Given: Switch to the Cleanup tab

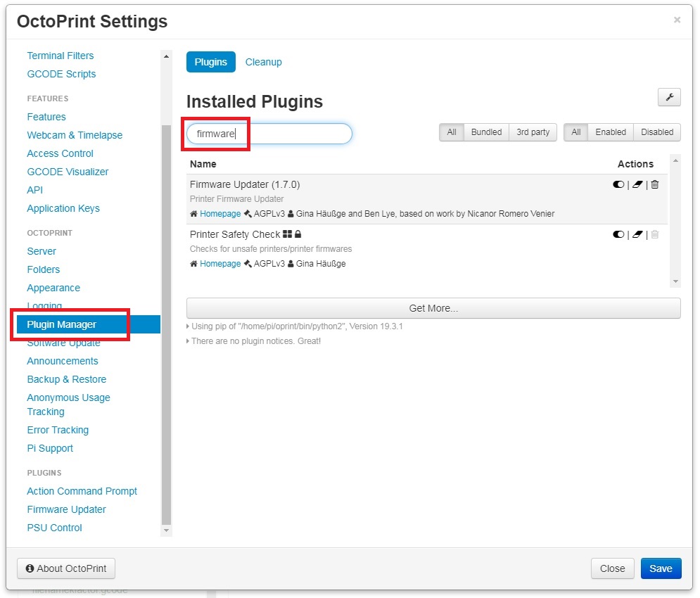Looking at the screenshot, I should tap(263, 62).
